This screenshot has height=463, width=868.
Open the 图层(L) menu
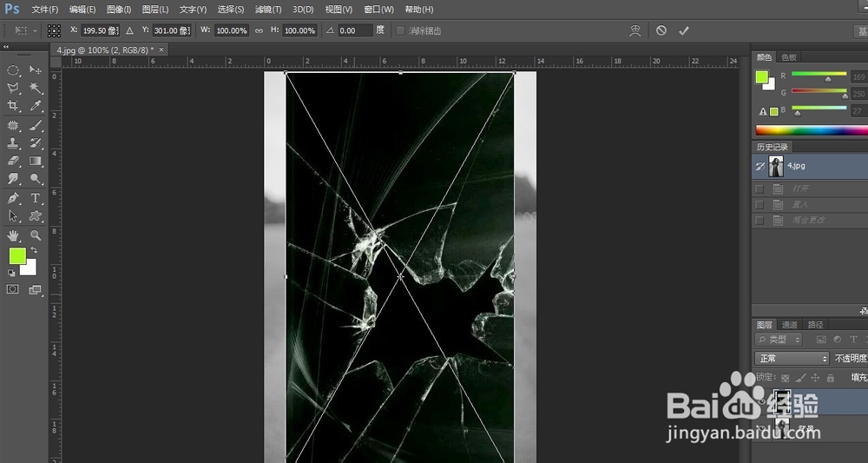point(155,10)
